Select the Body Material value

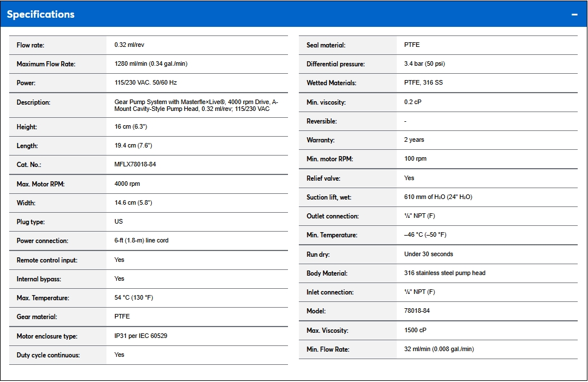[444, 273]
